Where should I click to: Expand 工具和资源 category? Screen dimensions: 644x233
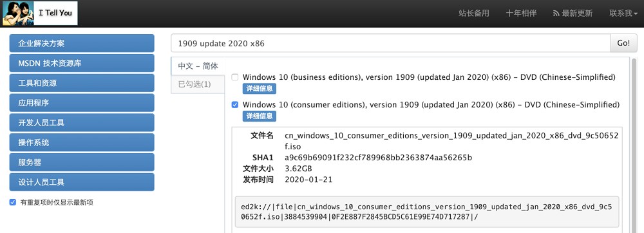pos(82,83)
